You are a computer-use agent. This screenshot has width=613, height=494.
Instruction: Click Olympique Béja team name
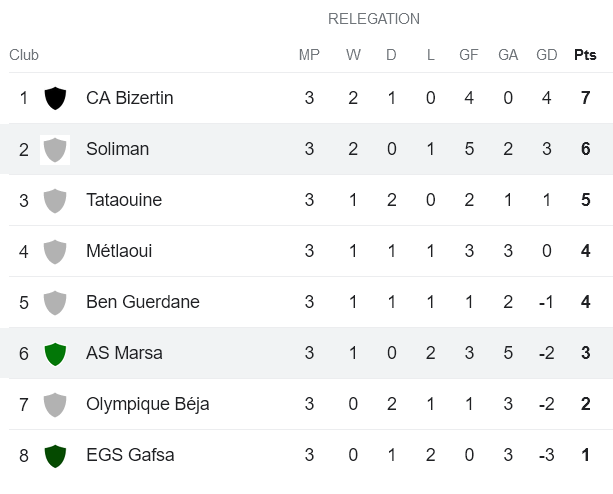[146, 404]
